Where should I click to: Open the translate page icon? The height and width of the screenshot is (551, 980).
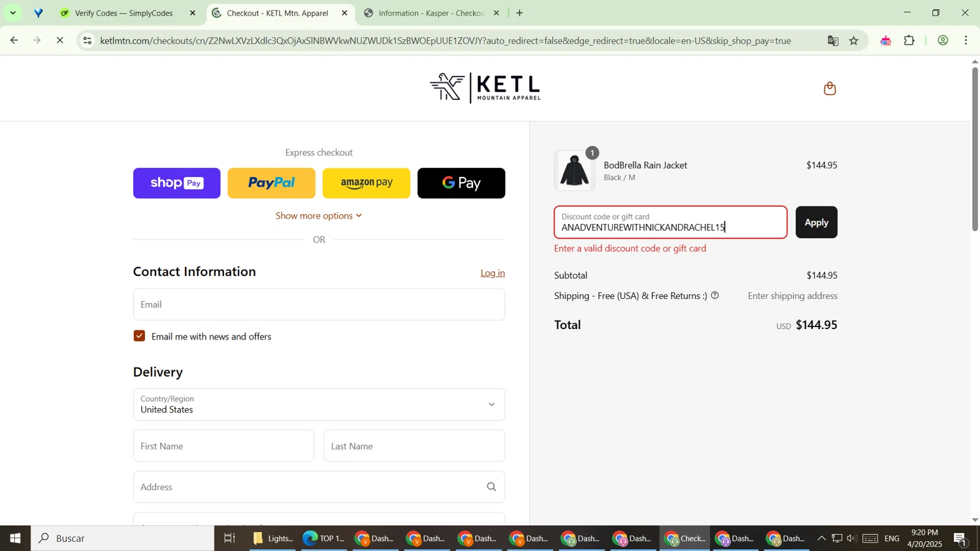(833, 40)
